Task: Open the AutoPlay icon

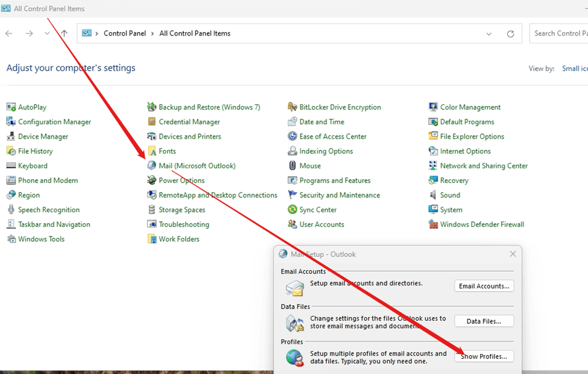Action: (x=11, y=107)
